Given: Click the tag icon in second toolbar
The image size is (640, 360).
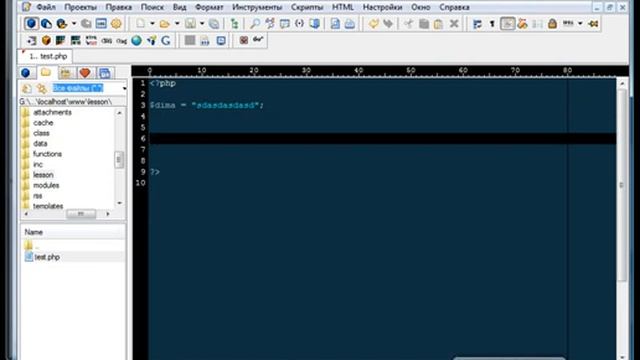Looking at the screenshot, I should pos(121,40).
